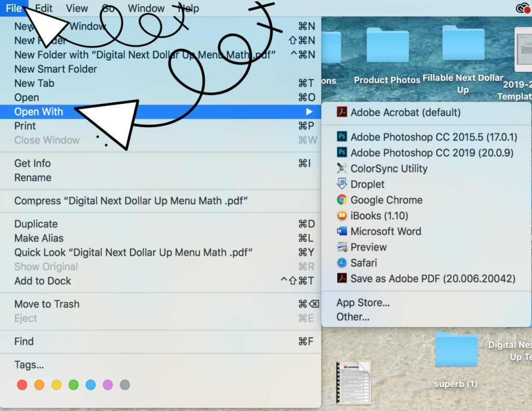Click the Open With submenu arrow
The height and width of the screenshot is (411, 532).
(x=309, y=112)
